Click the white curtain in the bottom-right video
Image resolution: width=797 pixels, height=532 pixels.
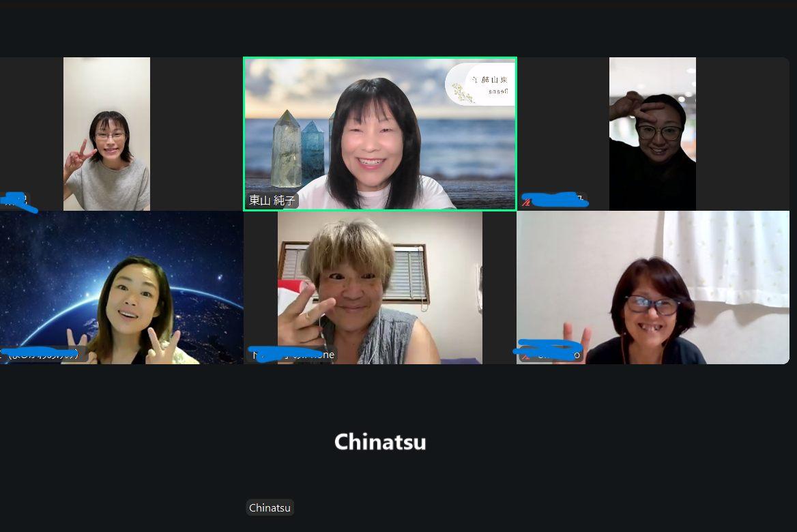[726, 258]
